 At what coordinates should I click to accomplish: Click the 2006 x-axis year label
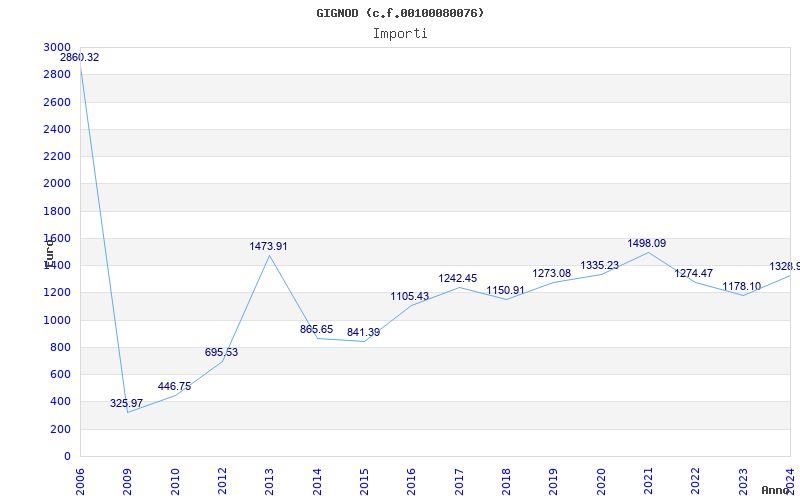coord(80,482)
